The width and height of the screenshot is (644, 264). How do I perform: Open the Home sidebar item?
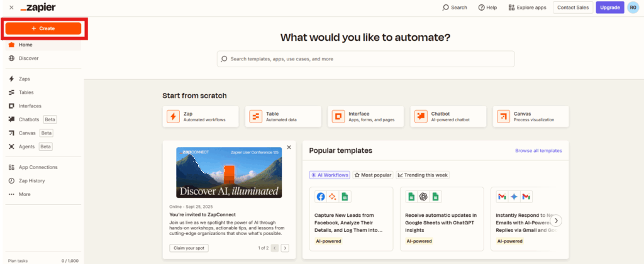(43, 45)
